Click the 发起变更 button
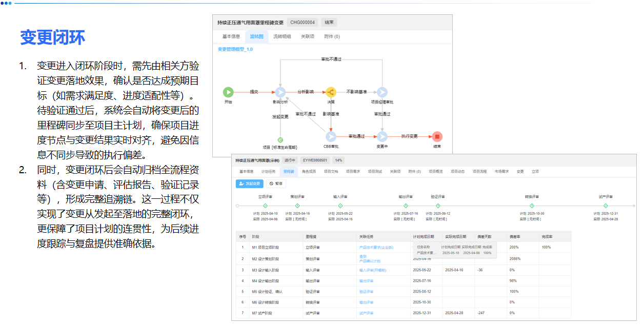This screenshot has width=644, height=327. click(x=249, y=183)
